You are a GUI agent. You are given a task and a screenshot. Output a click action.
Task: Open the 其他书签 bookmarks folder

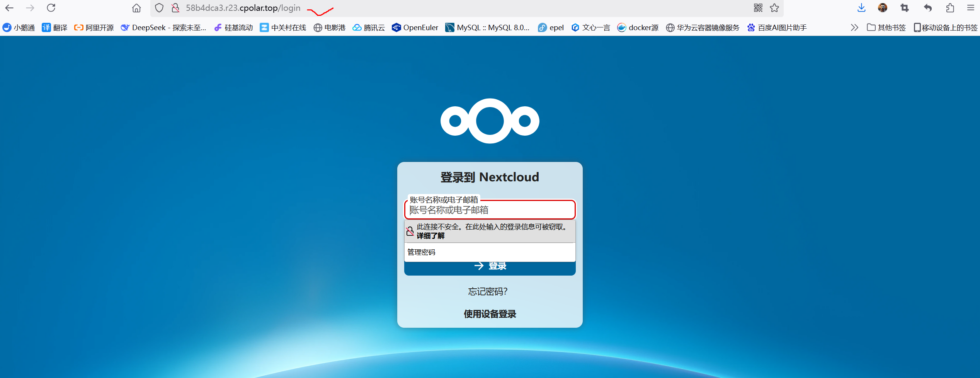[886, 27]
